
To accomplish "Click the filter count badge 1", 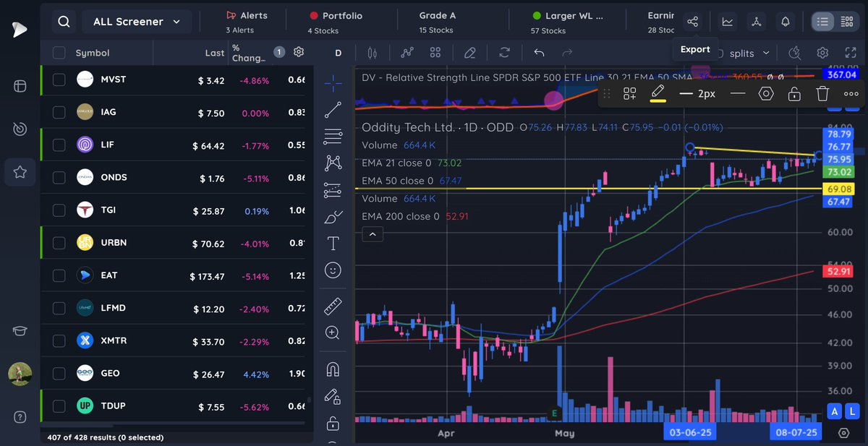I will (279, 52).
